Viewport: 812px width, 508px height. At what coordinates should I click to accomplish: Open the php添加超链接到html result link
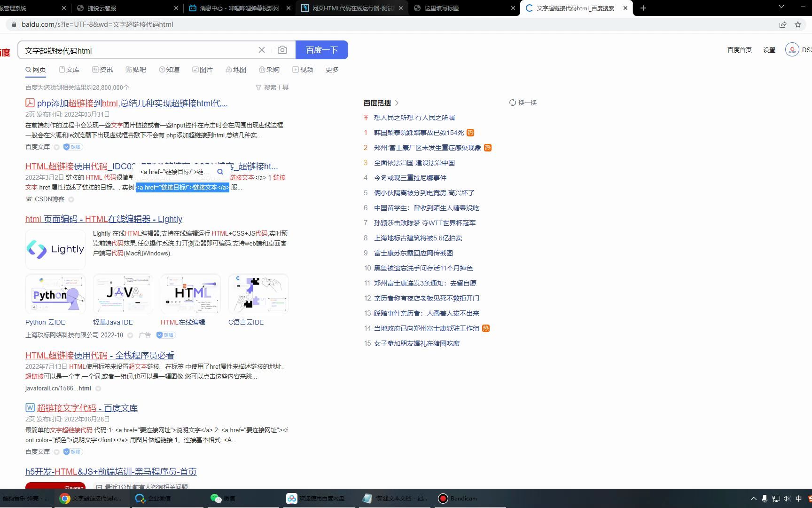[133, 103]
